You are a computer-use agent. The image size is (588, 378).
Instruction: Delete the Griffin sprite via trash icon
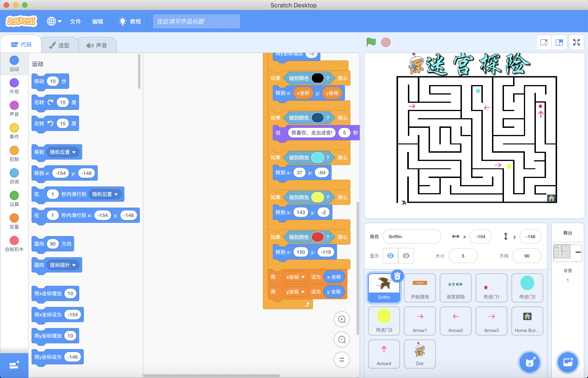[397, 277]
